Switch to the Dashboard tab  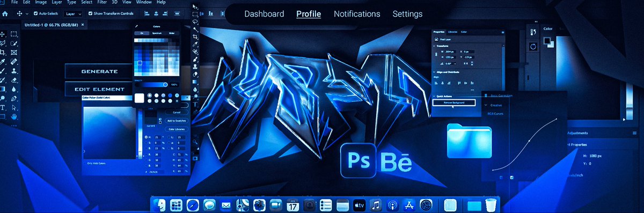264,14
